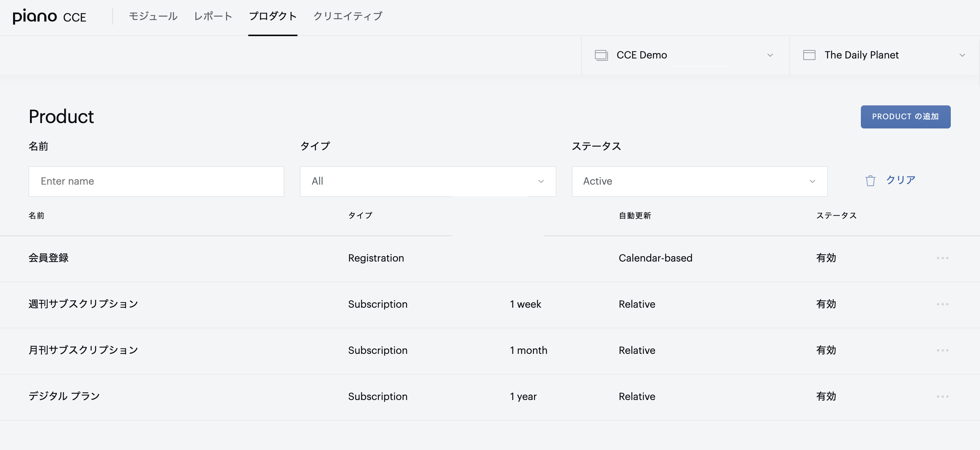Open the クリエイティブ tab
The width and height of the screenshot is (980, 450).
tap(348, 16)
